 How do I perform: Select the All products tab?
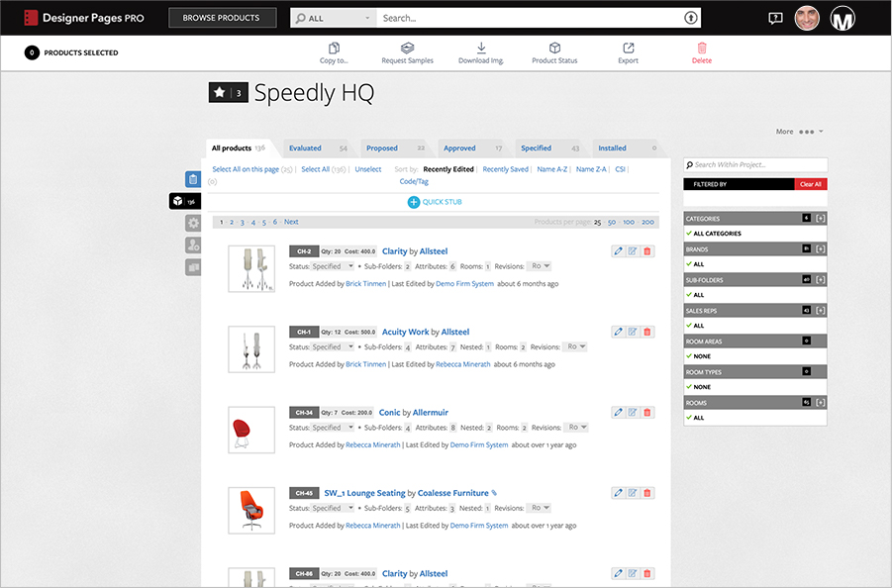click(241, 147)
